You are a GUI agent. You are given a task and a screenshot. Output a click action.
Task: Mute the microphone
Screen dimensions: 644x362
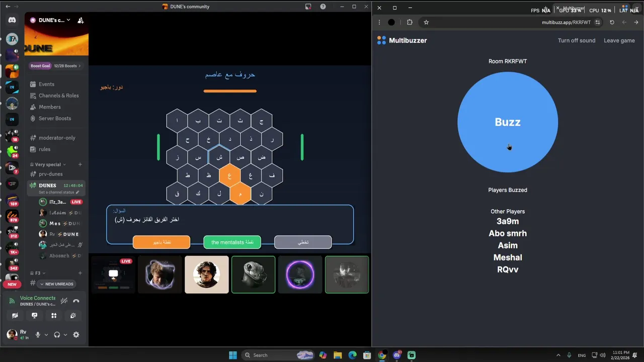(x=38, y=335)
